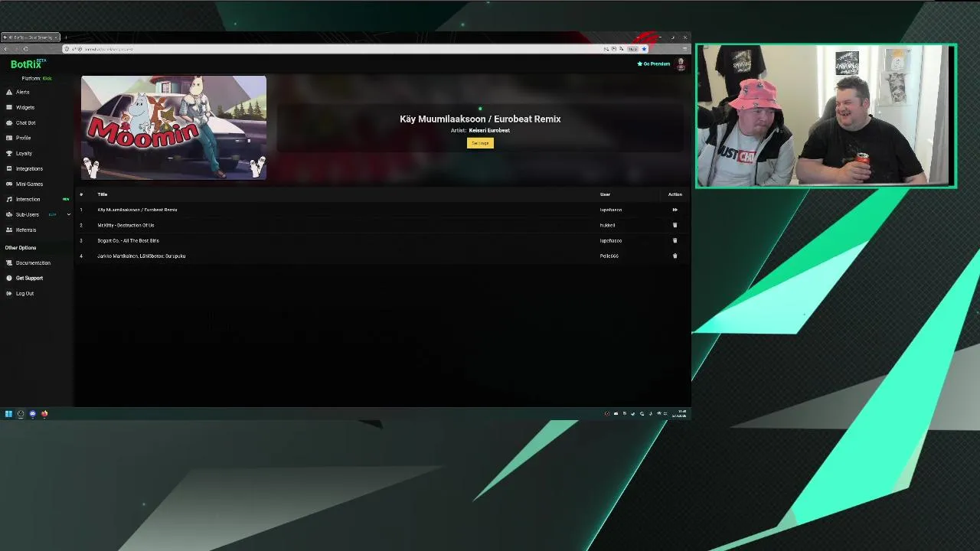This screenshot has height=551, width=980.
Task: Click the Title column header
Action: [102, 194]
